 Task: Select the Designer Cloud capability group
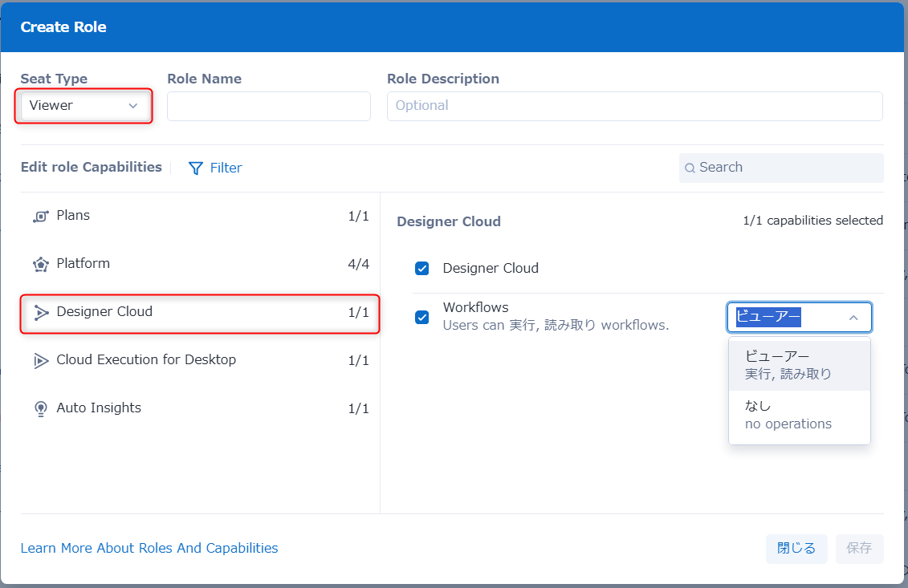(x=200, y=313)
